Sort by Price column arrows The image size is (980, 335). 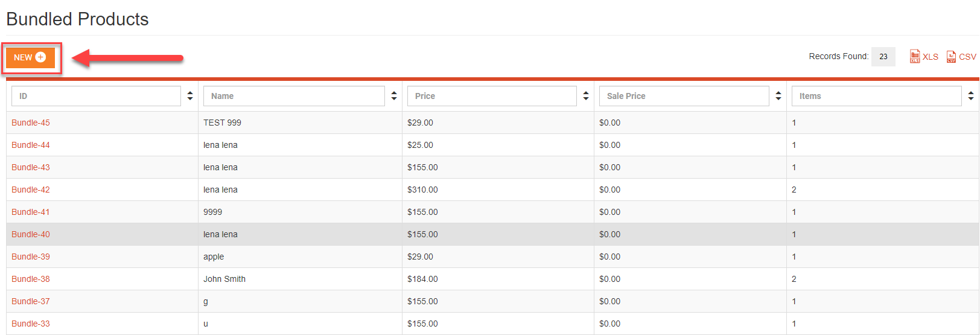(586, 96)
